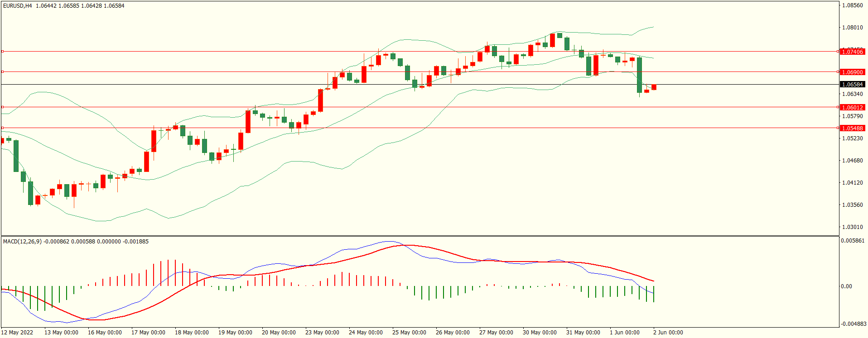Click the 0.00 level on the MACD scale
This screenshot has width=868, height=338.
(846, 286)
